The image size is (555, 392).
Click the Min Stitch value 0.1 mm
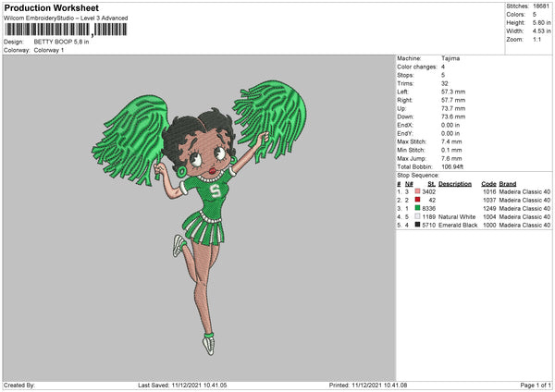(x=451, y=150)
